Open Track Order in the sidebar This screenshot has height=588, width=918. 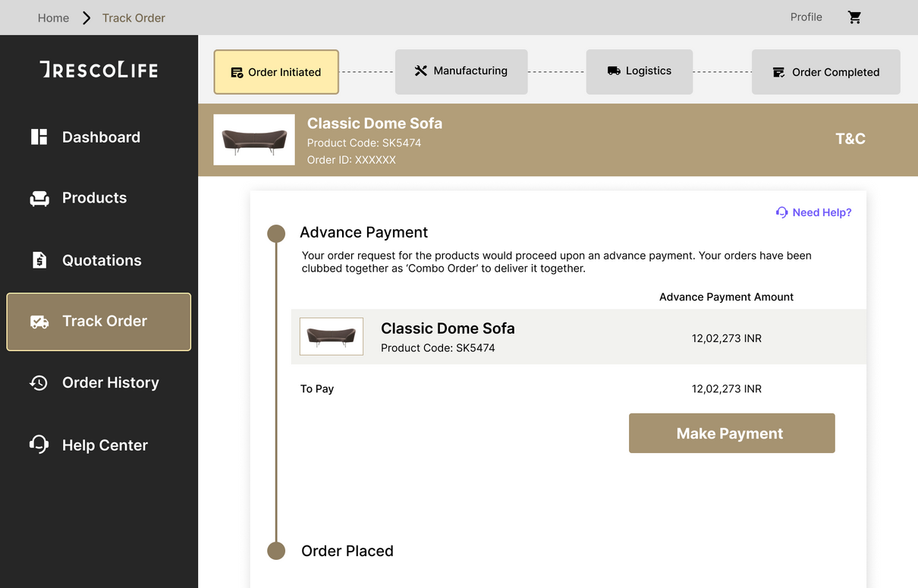pyautogui.click(x=99, y=322)
